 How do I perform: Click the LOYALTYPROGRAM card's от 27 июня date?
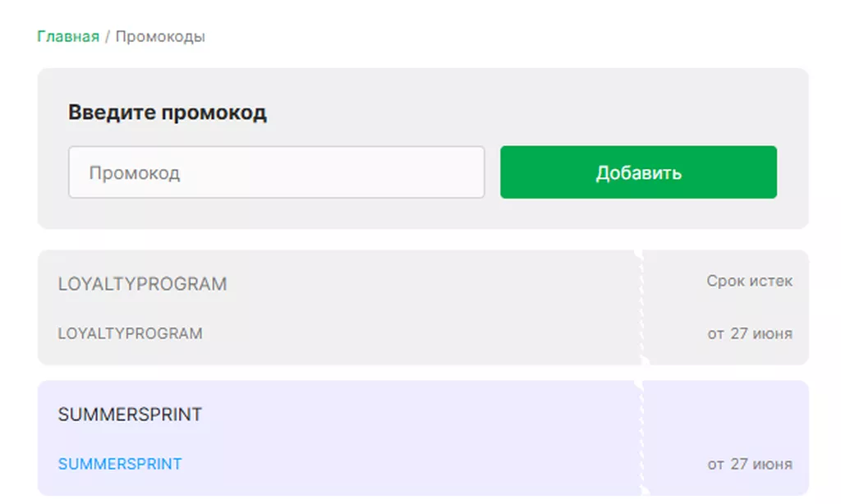pyautogui.click(x=750, y=333)
